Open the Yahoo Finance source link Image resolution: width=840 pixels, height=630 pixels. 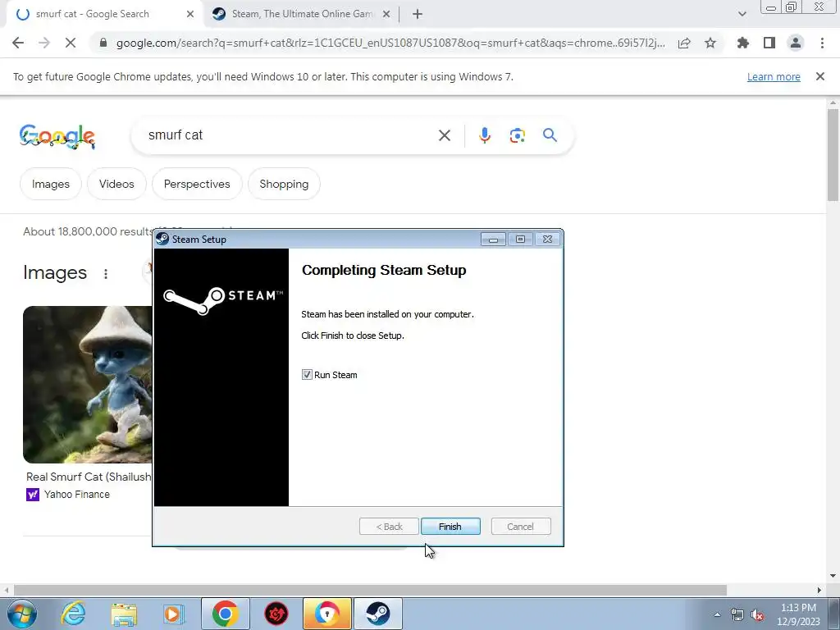(x=68, y=495)
